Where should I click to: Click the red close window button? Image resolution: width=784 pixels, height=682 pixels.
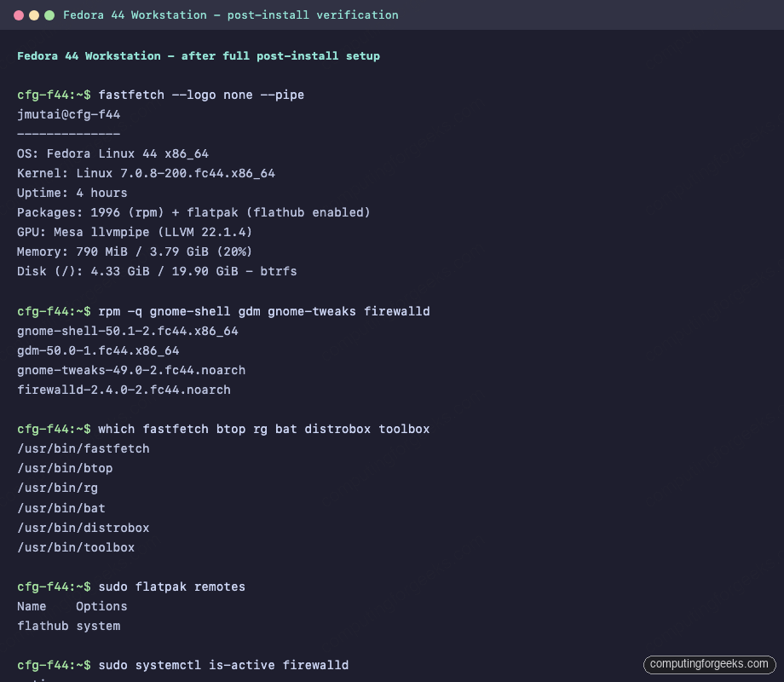point(19,15)
